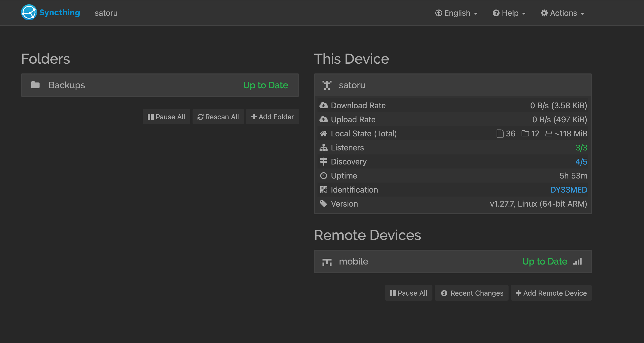Click the Identification QR code icon
The image size is (644, 343).
point(324,190)
